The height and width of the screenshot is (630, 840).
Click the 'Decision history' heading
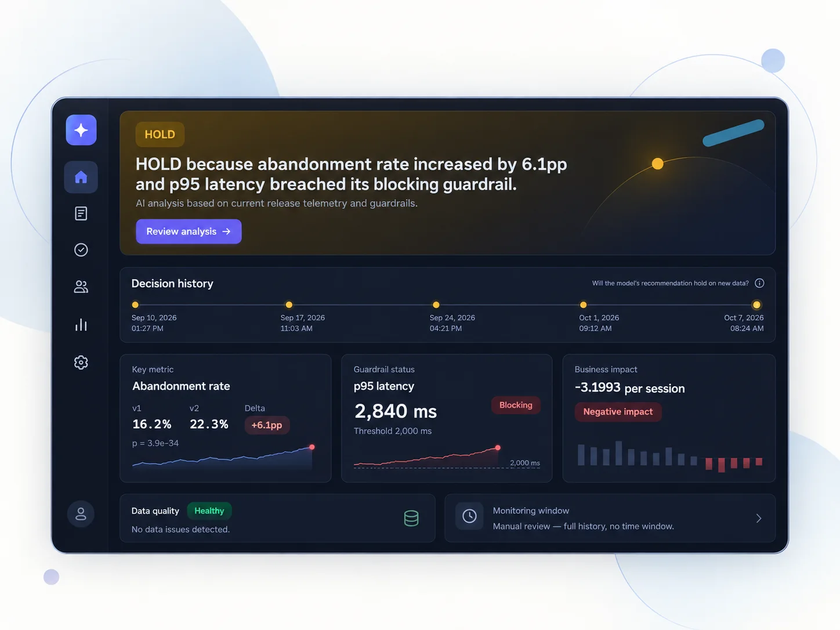pyautogui.click(x=172, y=284)
